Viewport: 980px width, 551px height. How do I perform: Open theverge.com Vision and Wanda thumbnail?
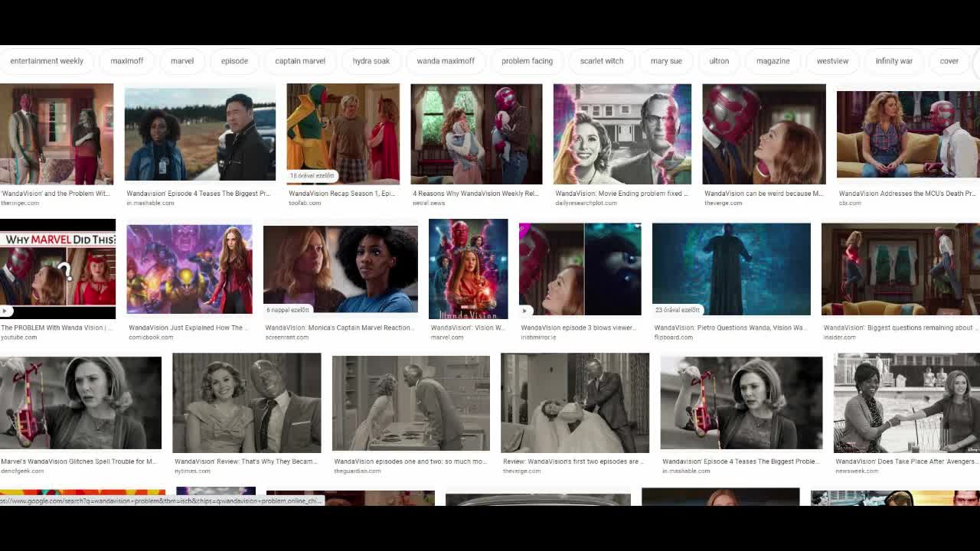point(764,134)
